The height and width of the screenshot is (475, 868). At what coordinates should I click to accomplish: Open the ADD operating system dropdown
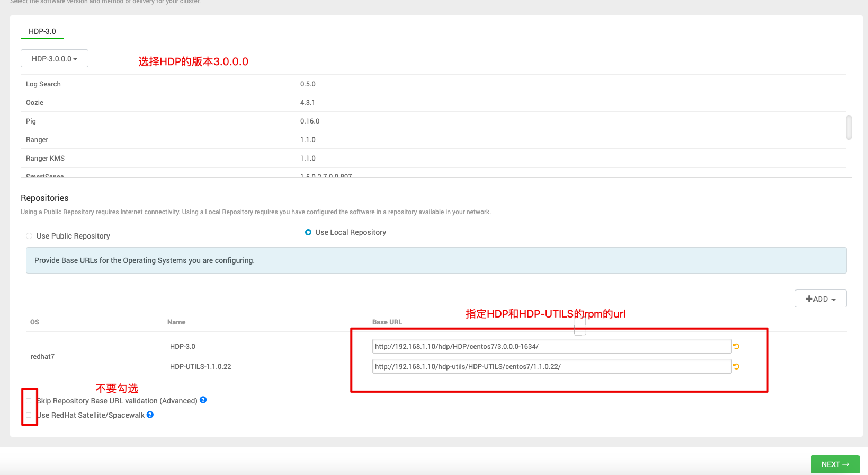click(820, 299)
